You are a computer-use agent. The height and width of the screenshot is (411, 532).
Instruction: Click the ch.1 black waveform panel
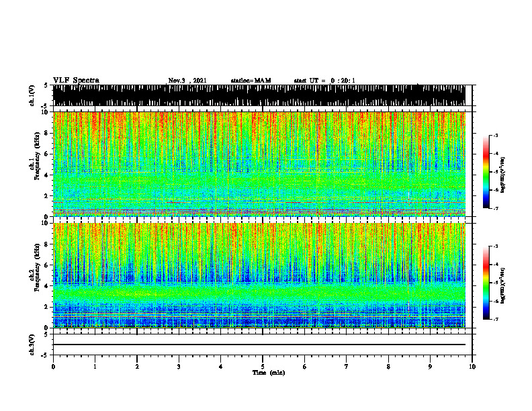point(259,95)
